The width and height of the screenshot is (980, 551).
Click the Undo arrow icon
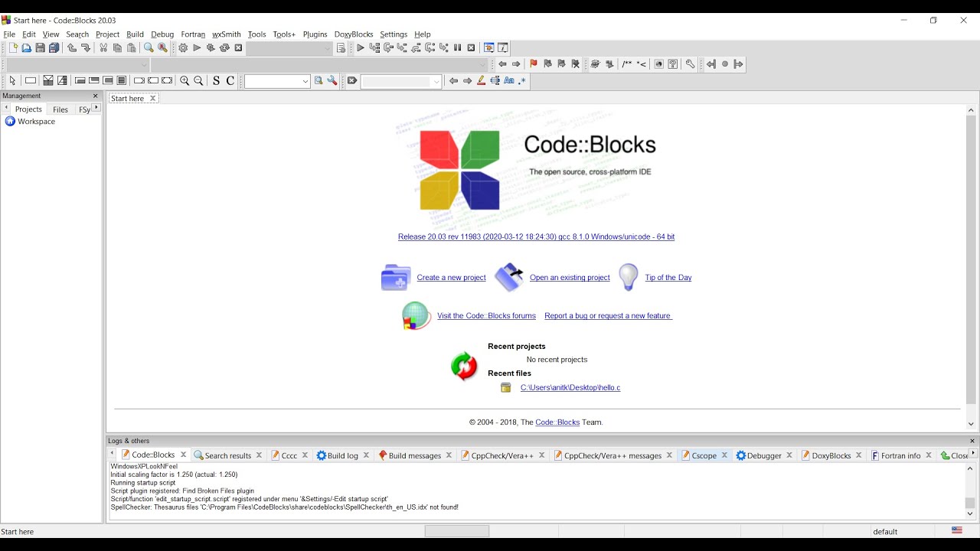72,48
